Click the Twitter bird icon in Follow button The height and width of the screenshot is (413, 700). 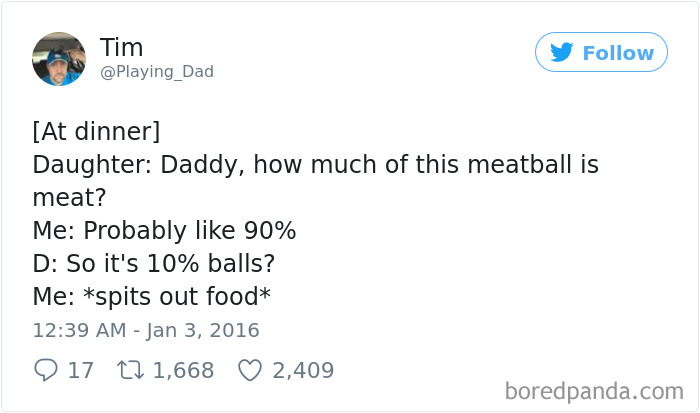pyautogui.click(x=562, y=53)
